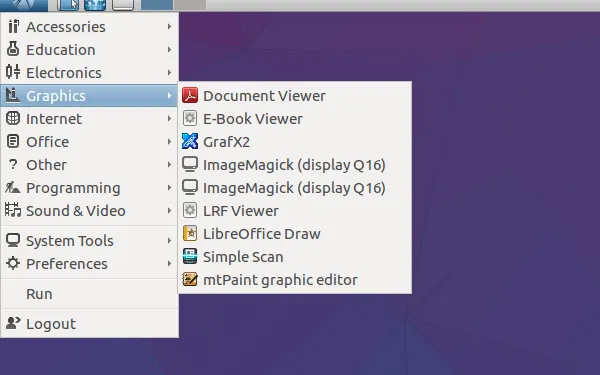Expand the Sound & Video submenu arrow
Viewport: 600px width, 375px height.
169,210
